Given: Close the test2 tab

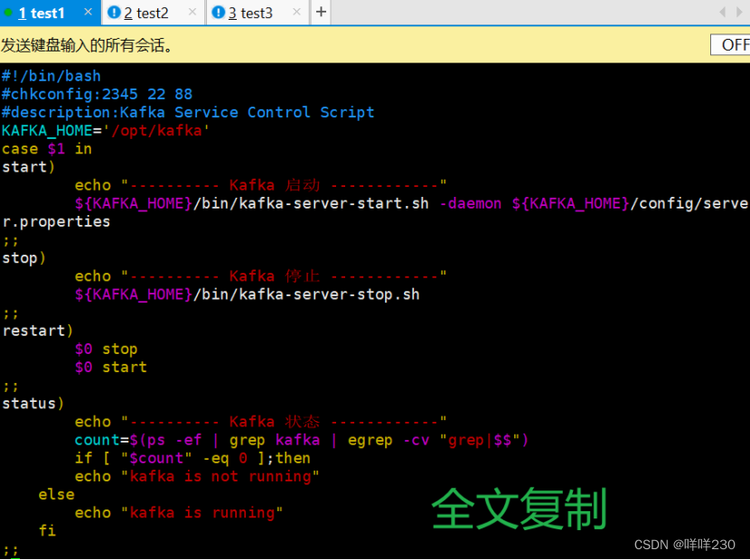Looking at the screenshot, I should click(x=192, y=12).
